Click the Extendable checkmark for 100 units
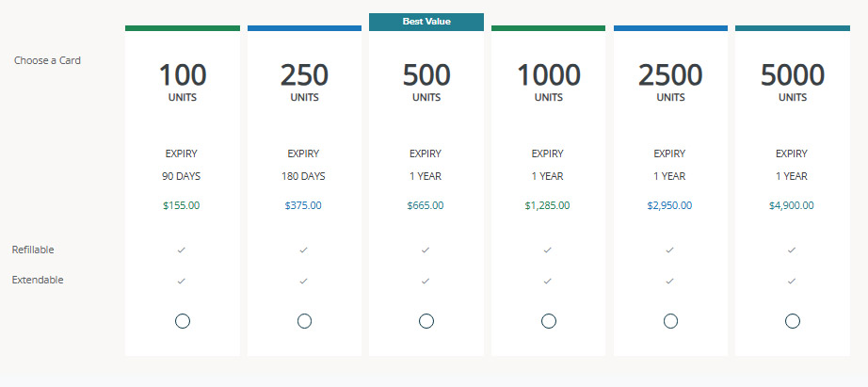Viewport: 868px width, 387px height. (x=182, y=281)
